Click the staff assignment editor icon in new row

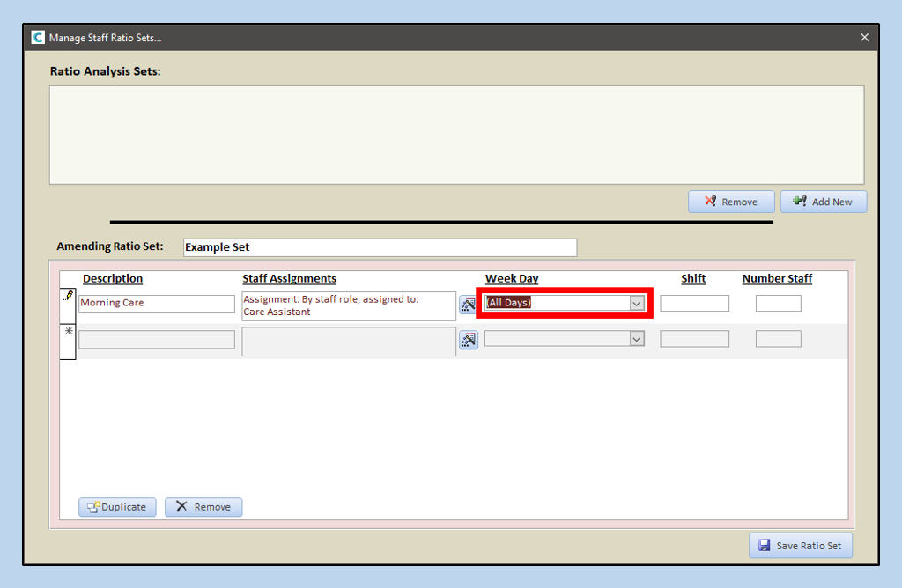[x=468, y=340]
